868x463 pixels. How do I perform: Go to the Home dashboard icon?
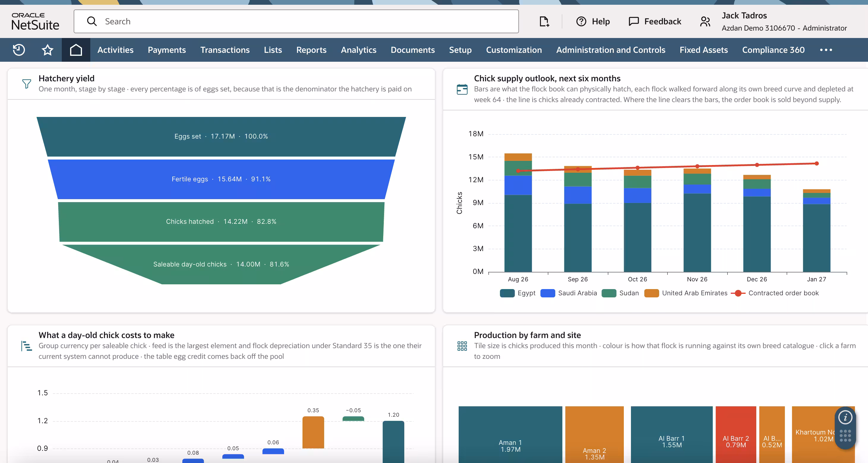(76, 50)
